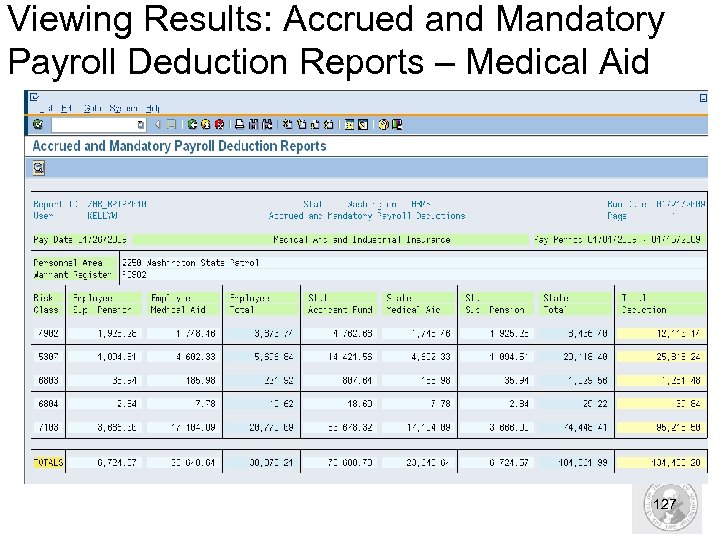Jump to the first page icon

click(287, 124)
